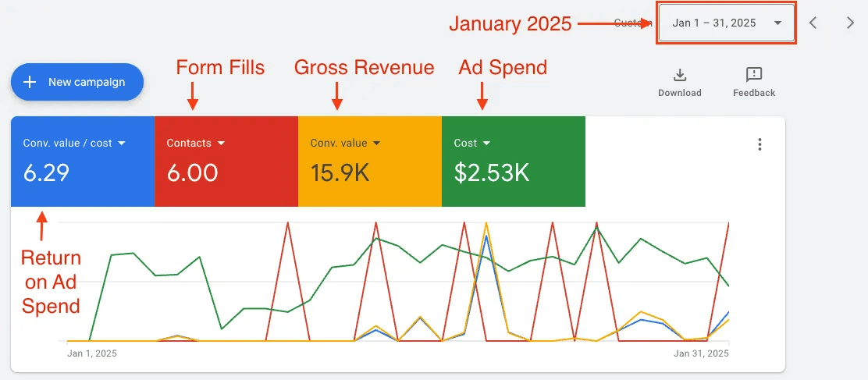Expand the Cost metric dropdown arrow

point(486,144)
